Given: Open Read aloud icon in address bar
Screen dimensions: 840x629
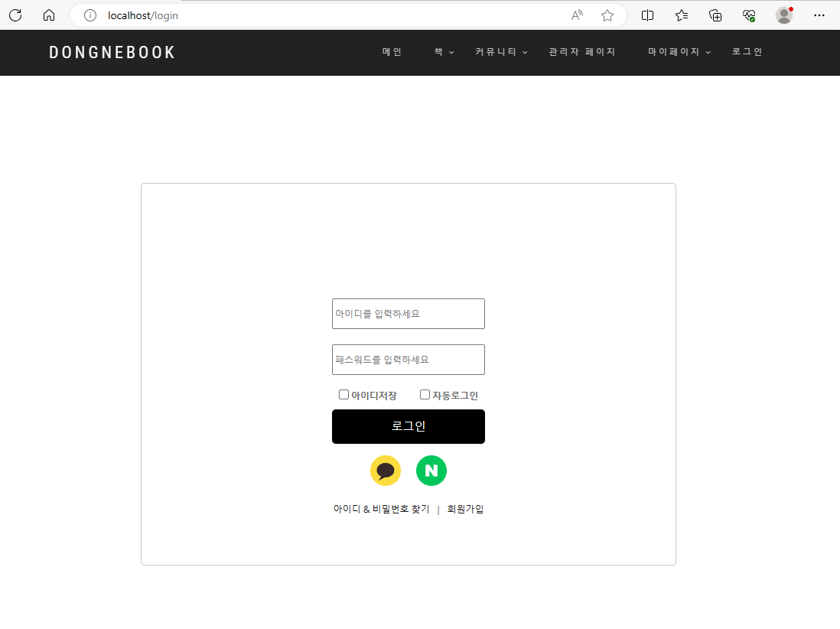Looking at the screenshot, I should (x=577, y=15).
